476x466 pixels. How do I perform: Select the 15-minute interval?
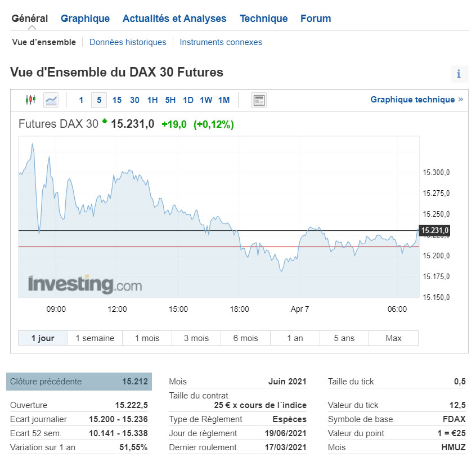(117, 100)
